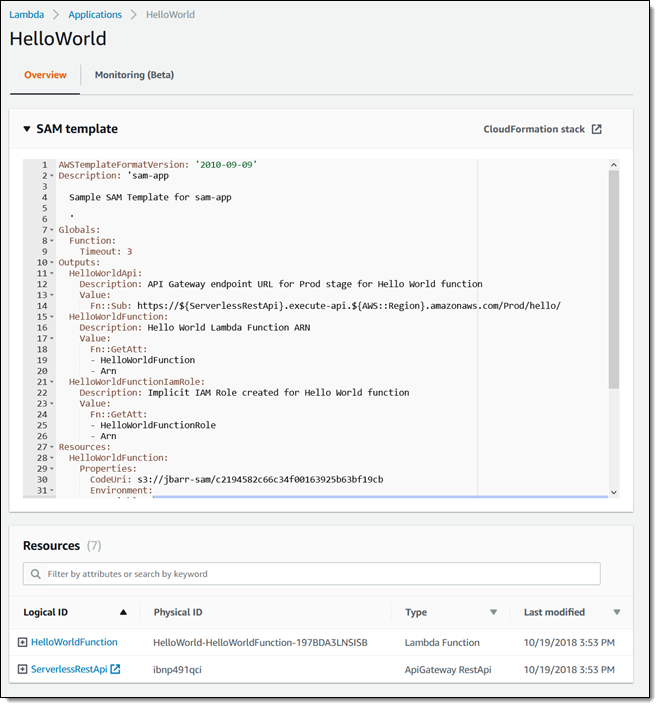Switch to the Monitoring (Beta) tab
The height and width of the screenshot is (709, 660).
(x=134, y=75)
